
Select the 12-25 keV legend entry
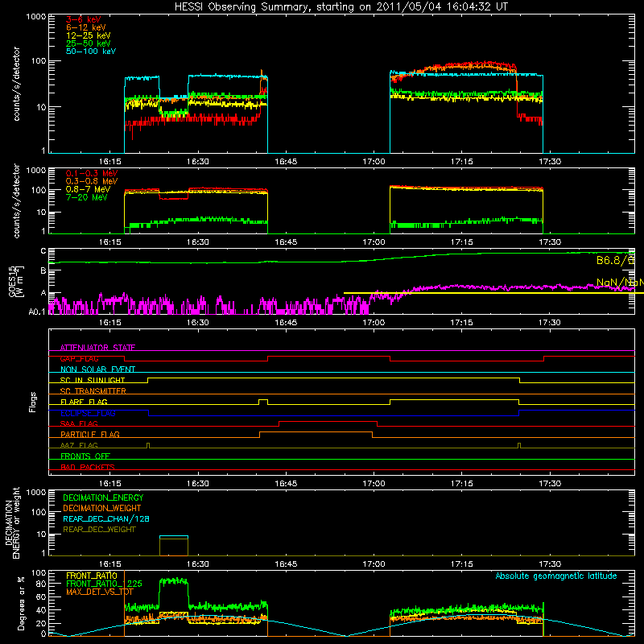[88, 35]
